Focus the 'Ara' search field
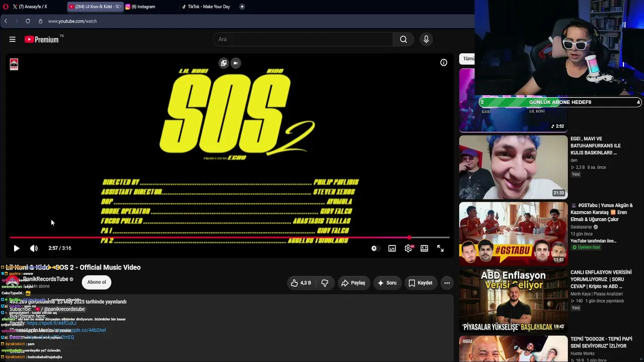The height and width of the screenshot is (362, 644). coord(303,39)
